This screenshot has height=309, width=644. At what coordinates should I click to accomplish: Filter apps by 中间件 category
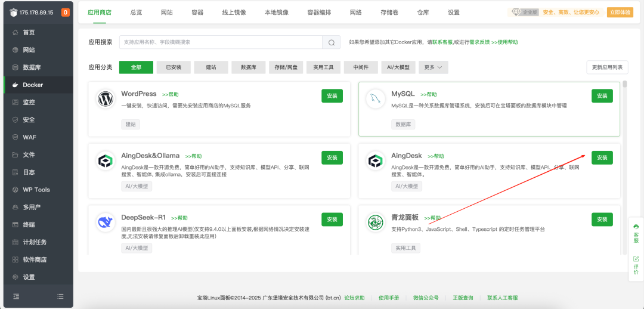[x=361, y=67]
